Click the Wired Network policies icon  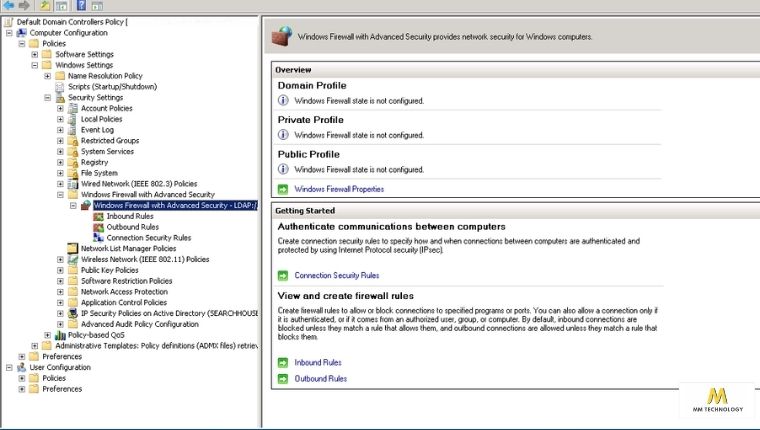(x=73, y=184)
